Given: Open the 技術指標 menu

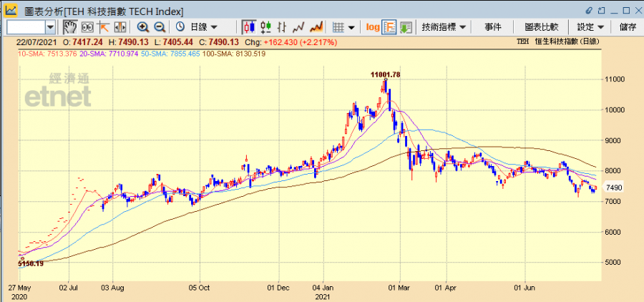Looking at the screenshot, I should tap(444, 26).
